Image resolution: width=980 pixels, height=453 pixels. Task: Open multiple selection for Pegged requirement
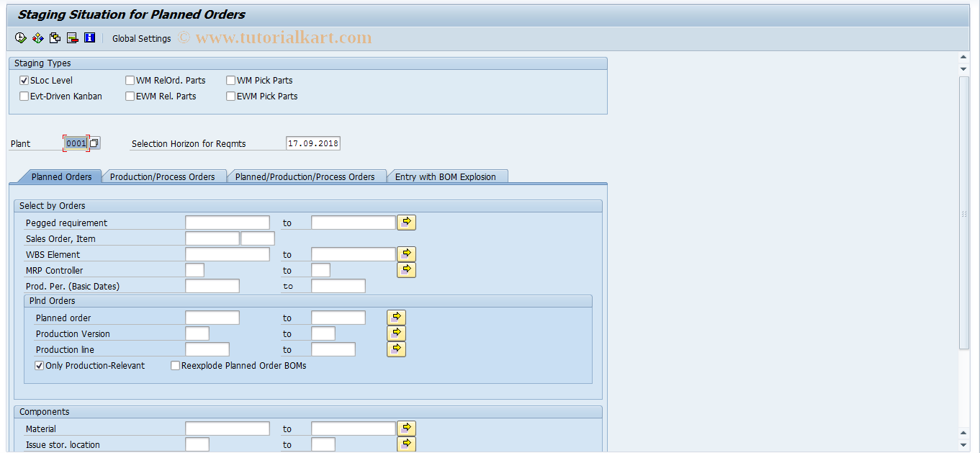pyautogui.click(x=407, y=223)
